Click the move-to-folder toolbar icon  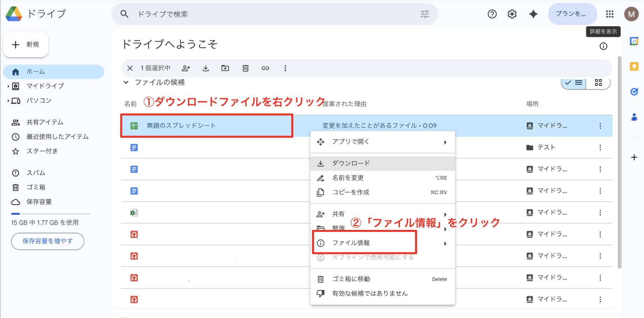(x=225, y=68)
